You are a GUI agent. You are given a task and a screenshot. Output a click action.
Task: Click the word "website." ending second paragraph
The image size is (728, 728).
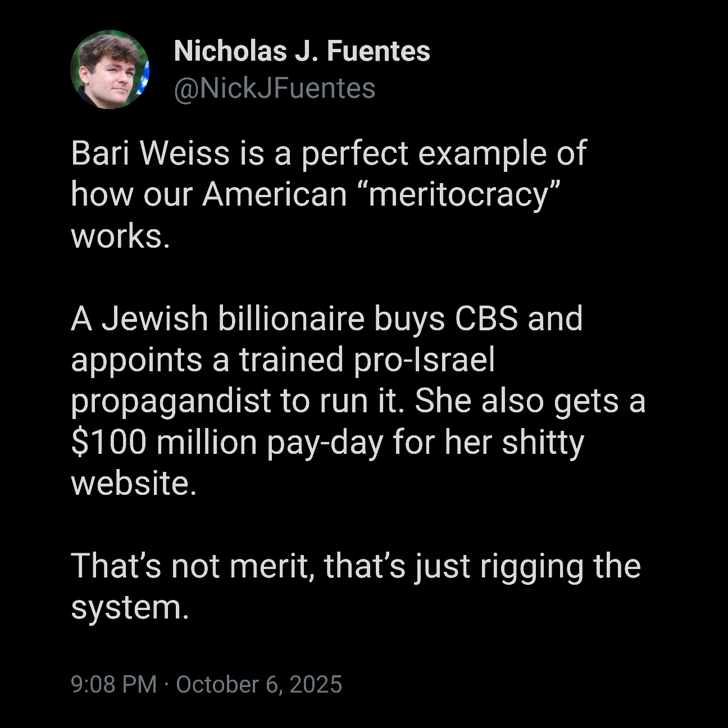[134, 483]
